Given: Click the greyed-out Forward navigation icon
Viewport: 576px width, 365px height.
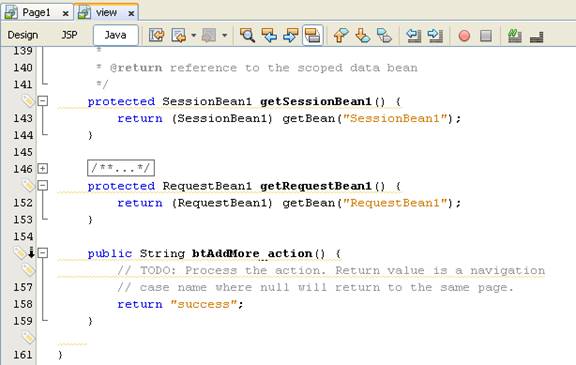Looking at the screenshot, I should 209,36.
